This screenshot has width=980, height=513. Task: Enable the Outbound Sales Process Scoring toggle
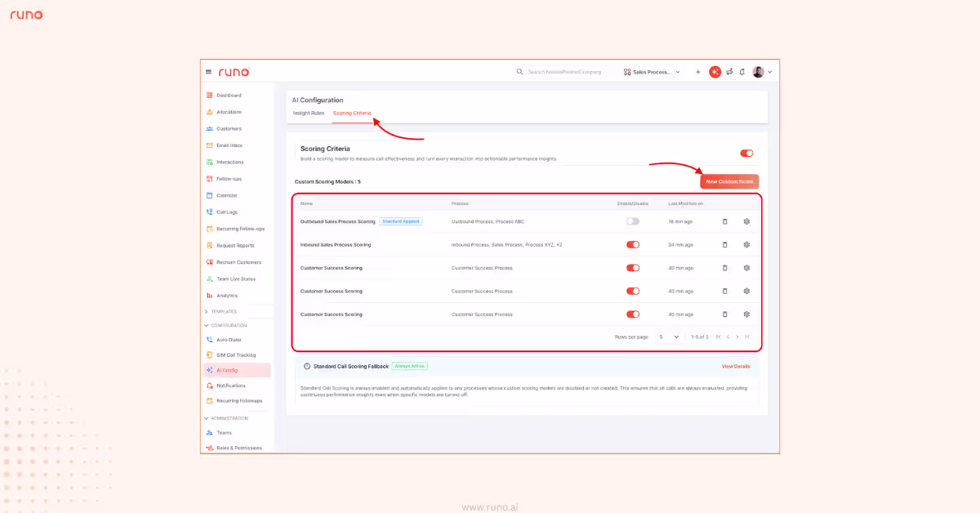coord(633,221)
